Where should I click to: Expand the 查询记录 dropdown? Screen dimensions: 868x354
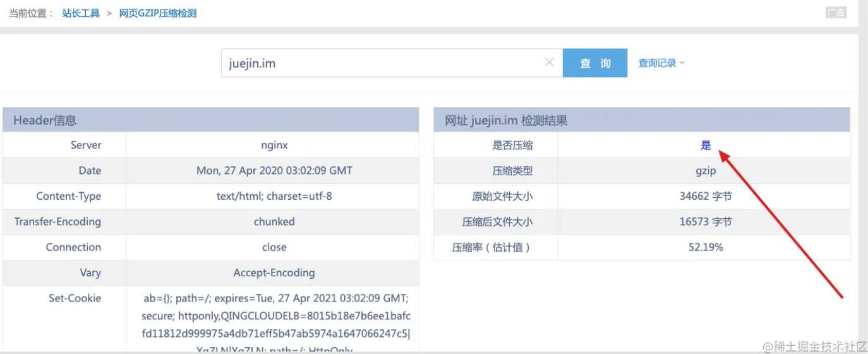pyautogui.click(x=661, y=63)
